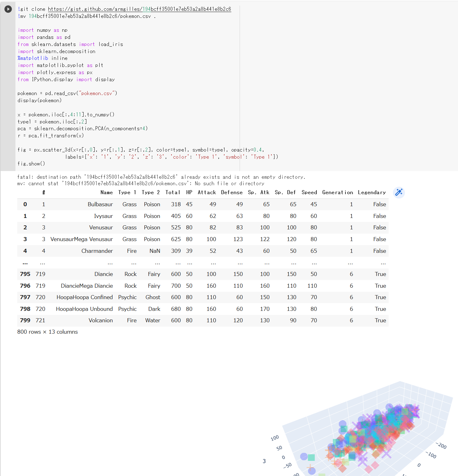This screenshot has width=458, height=476.
Task: Click the %matplotlib inline line
Action: pyautogui.click(x=43, y=58)
